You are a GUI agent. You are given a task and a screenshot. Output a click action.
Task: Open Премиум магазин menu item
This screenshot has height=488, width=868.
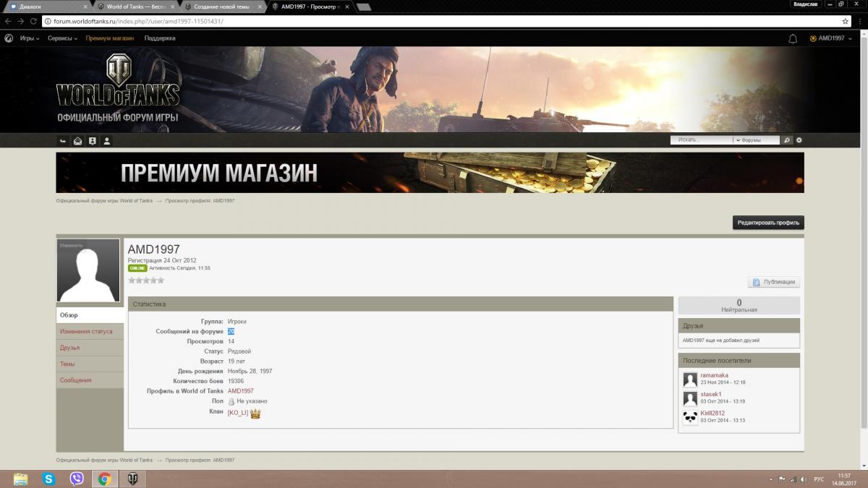point(109,38)
